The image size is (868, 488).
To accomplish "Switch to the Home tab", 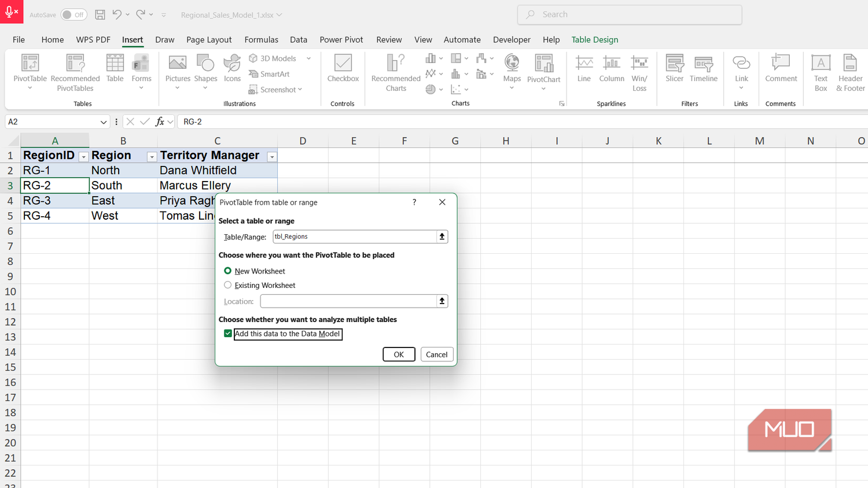I will 53,39.
